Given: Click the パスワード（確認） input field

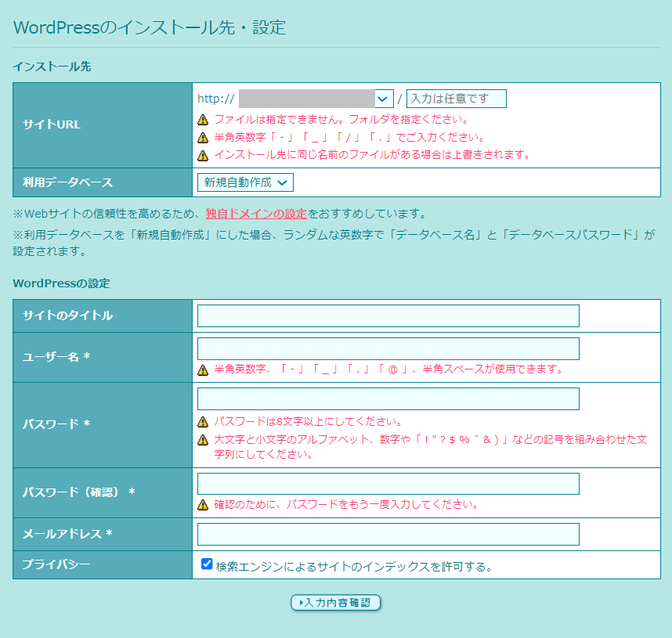Looking at the screenshot, I should (388, 484).
